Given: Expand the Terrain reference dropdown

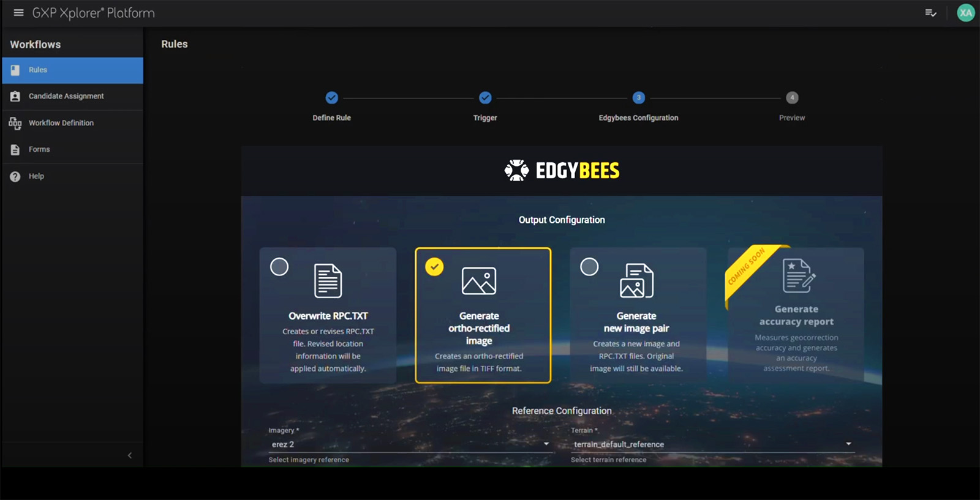Looking at the screenshot, I should pos(848,444).
